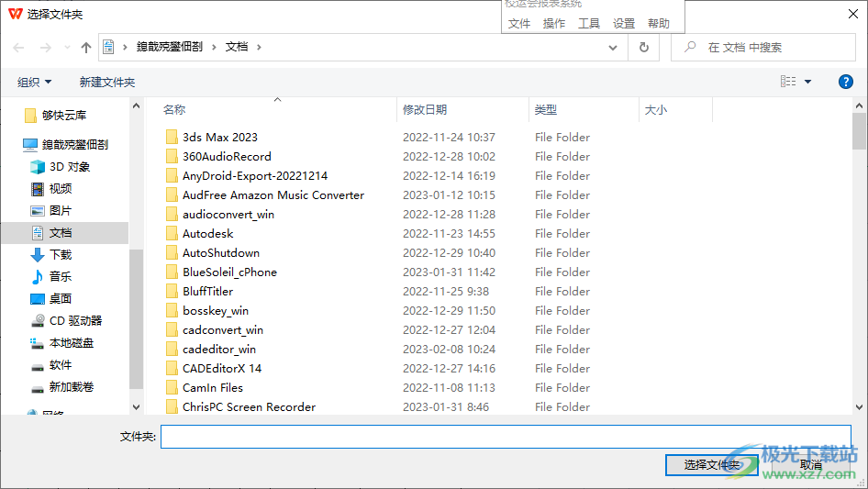Go up one folder level

click(x=86, y=48)
